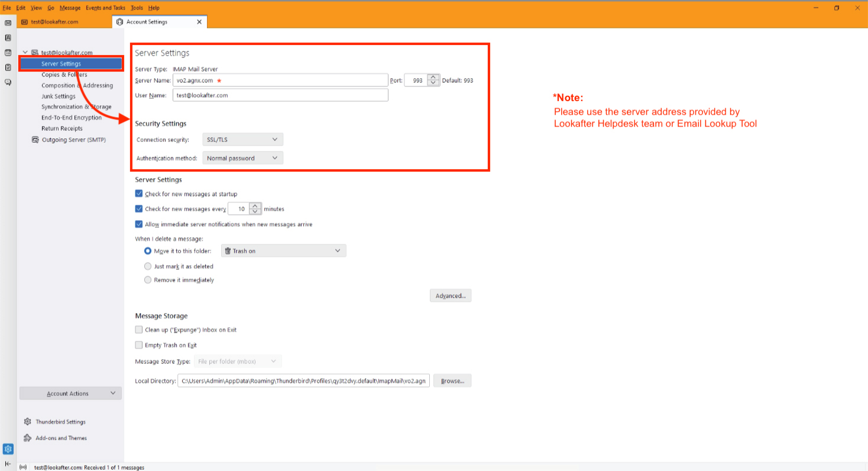Open the Tools menu
This screenshot has width=868, height=471.
(x=137, y=8)
